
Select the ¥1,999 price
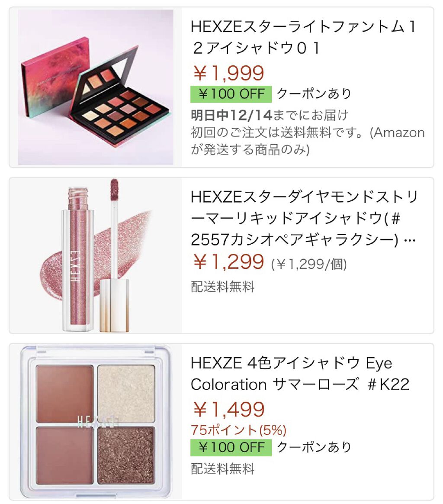point(229,73)
